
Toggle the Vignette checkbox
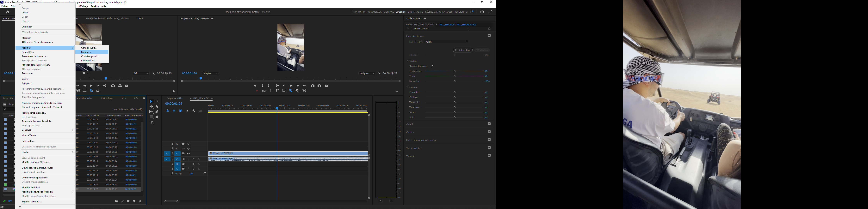[x=489, y=155]
